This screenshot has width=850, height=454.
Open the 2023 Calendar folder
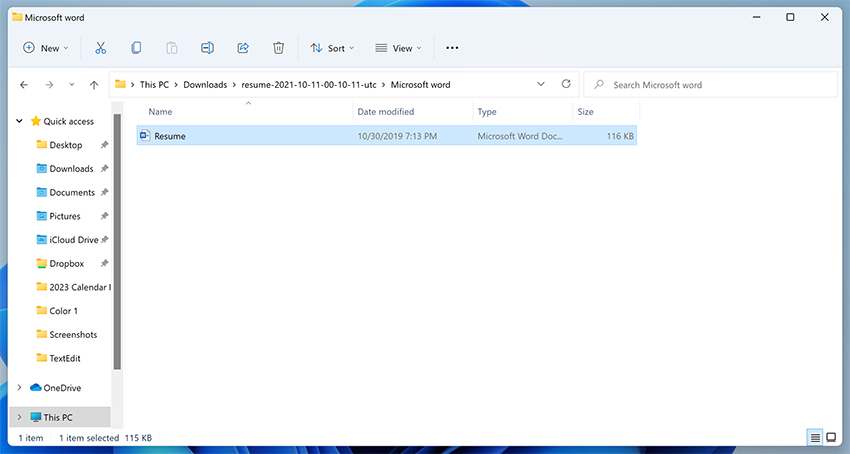pos(80,287)
